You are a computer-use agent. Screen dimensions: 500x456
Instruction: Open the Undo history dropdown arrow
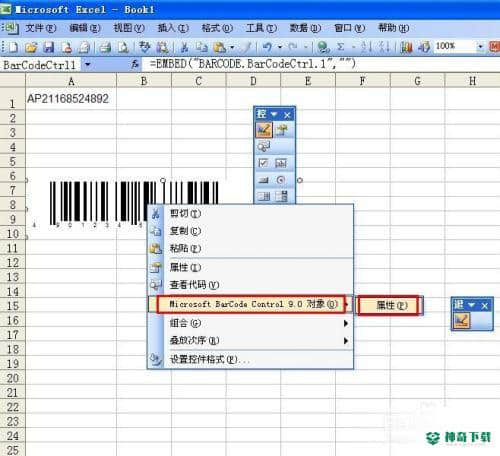280,47
